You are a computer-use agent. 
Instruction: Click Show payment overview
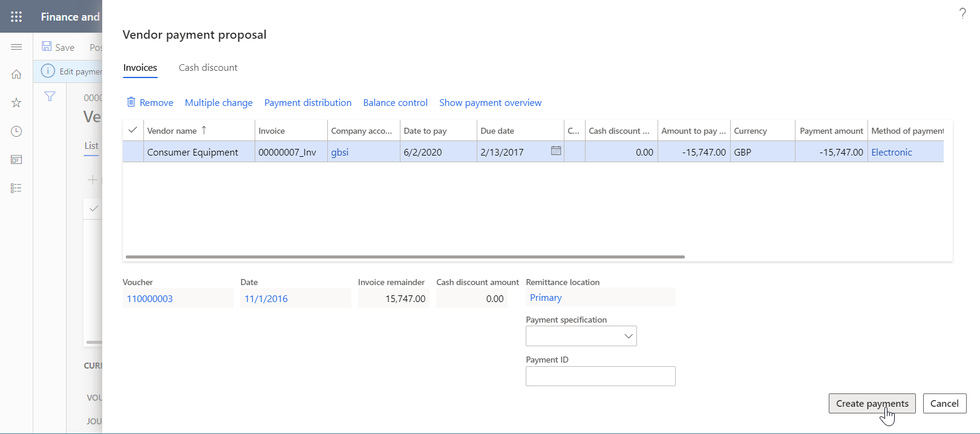491,103
